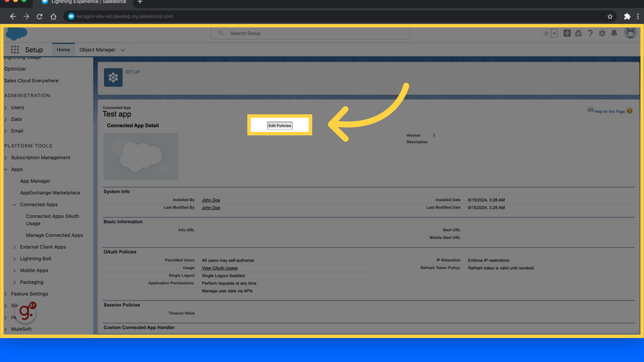Go forward in the browser
The height and width of the screenshot is (362, 644).
point(26,16)
